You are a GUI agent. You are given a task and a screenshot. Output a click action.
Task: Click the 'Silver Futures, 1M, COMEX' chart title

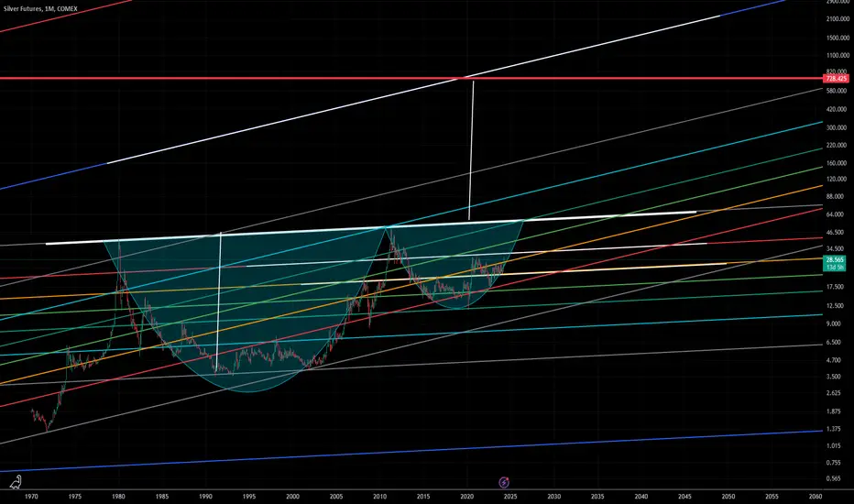point(40,9)
